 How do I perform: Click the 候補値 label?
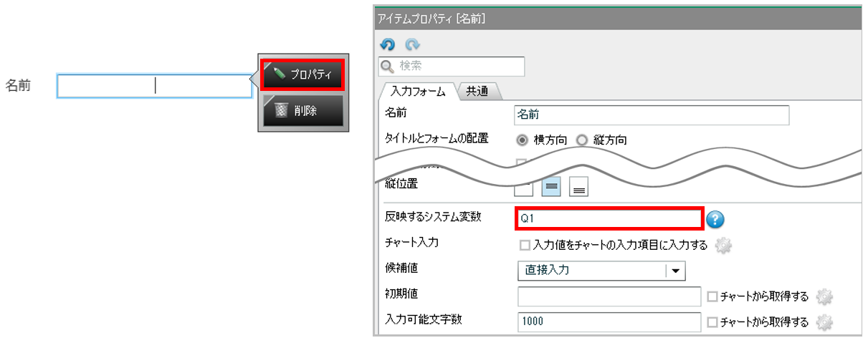click(x=401, y=268)
